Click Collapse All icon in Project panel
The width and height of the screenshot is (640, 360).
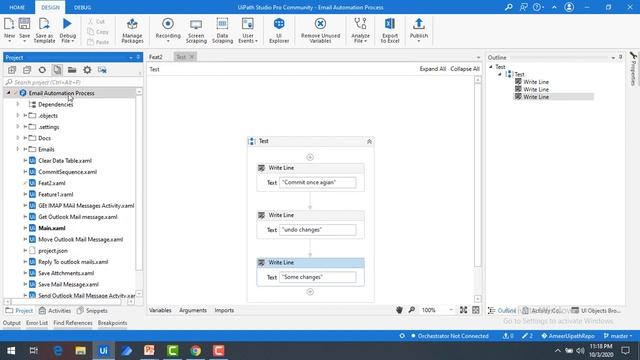pos(27,70)
